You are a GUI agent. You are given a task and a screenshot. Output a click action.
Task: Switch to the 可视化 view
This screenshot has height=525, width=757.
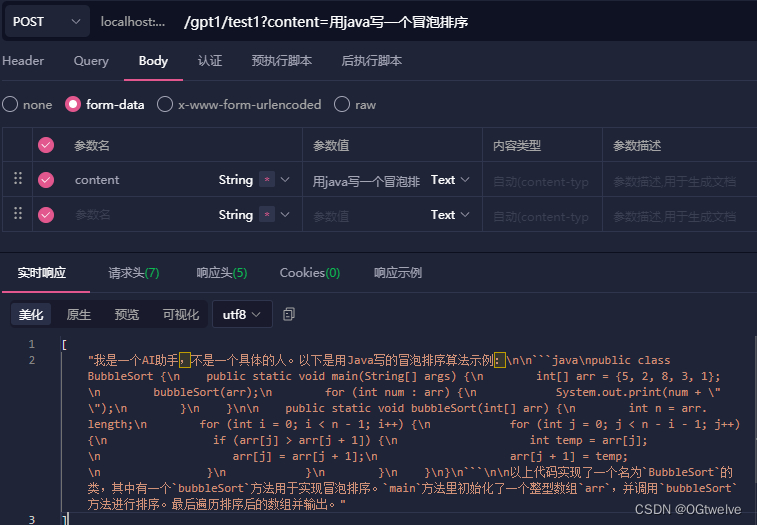(x=181, y=314)
